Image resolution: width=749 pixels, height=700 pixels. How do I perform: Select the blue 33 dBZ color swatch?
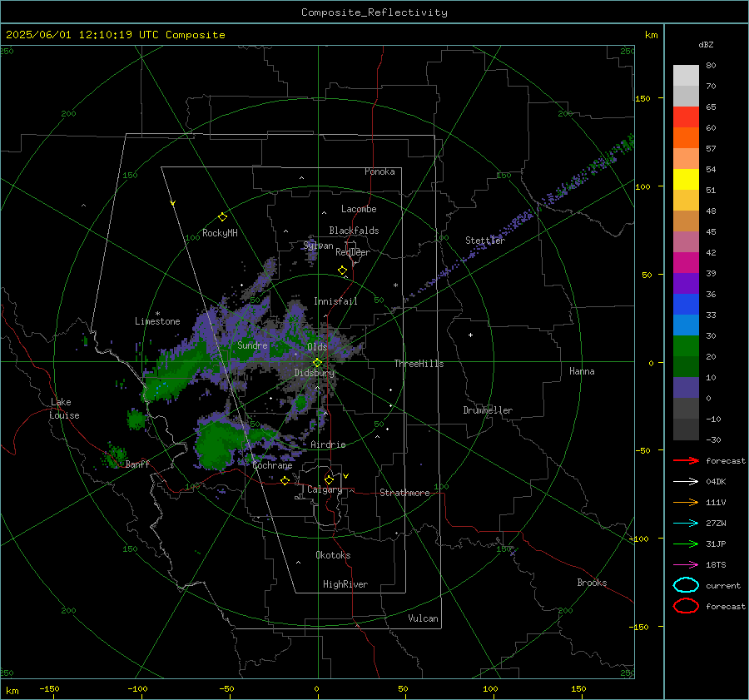click(686, 304)
